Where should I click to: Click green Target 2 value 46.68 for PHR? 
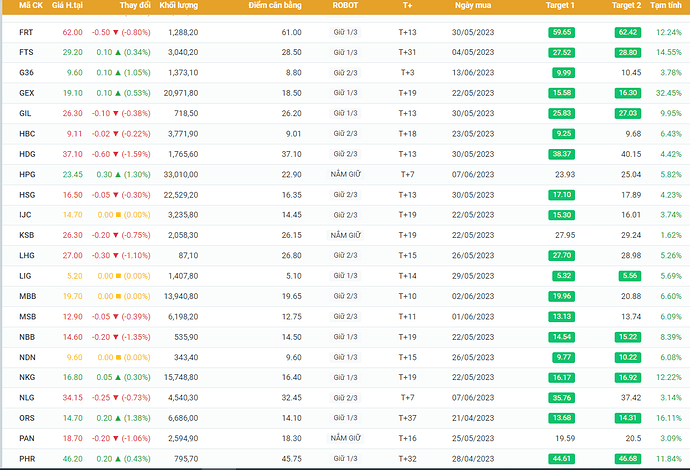(627, 459)
